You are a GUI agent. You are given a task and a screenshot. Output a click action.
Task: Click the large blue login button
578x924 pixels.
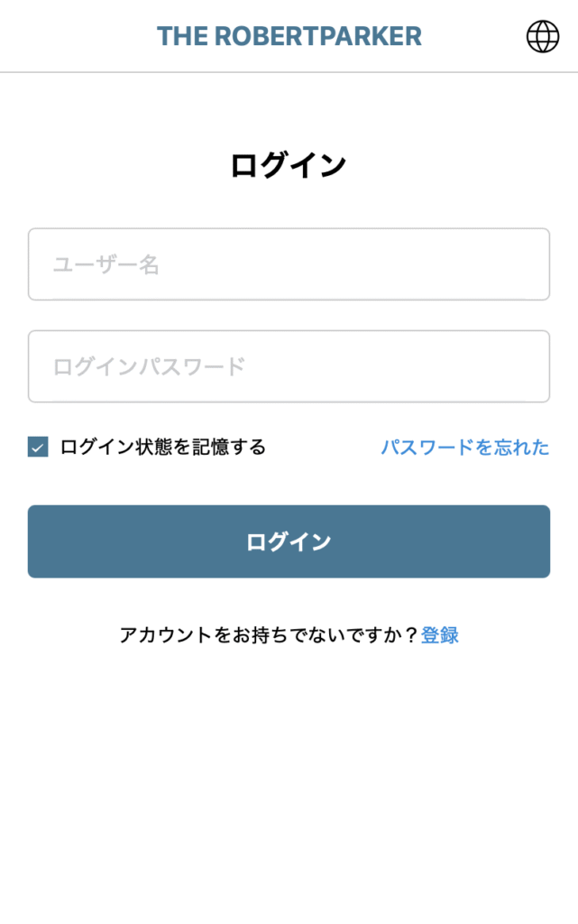pos(289,541)
